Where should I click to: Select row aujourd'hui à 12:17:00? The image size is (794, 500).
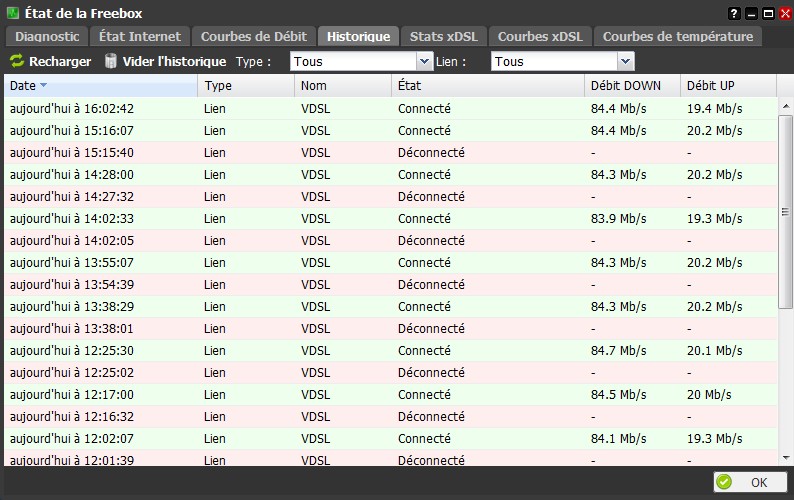pyautogui.click(x=390, y=395)
